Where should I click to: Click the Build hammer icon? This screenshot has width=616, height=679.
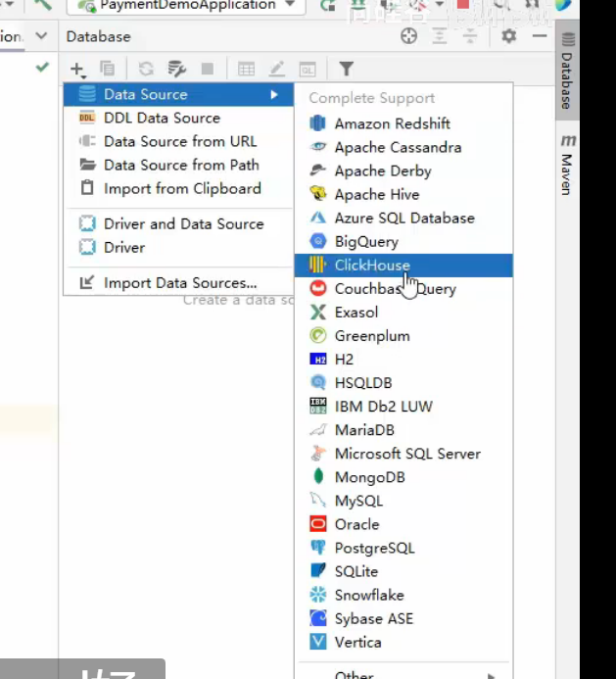tap(43, 4)
